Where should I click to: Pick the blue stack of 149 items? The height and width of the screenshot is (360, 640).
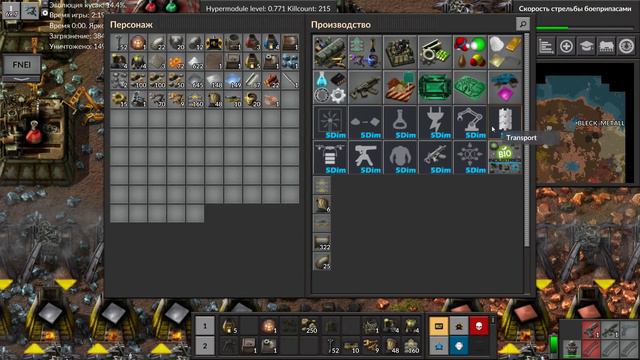click(x=233, y=80)
